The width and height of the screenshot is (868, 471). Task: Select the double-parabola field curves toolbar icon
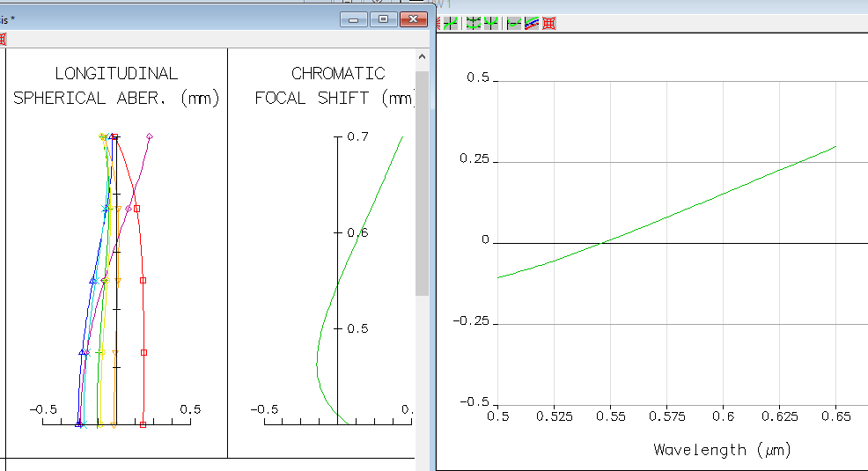(x=474, y=23)
